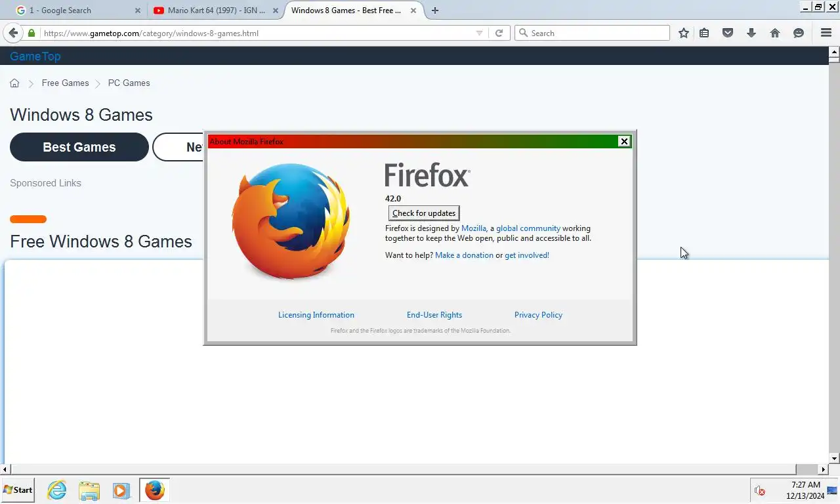840x504 pixels.
Task: Click horizontal scrollbar right arrow
Action: click(x=824, y=469)
